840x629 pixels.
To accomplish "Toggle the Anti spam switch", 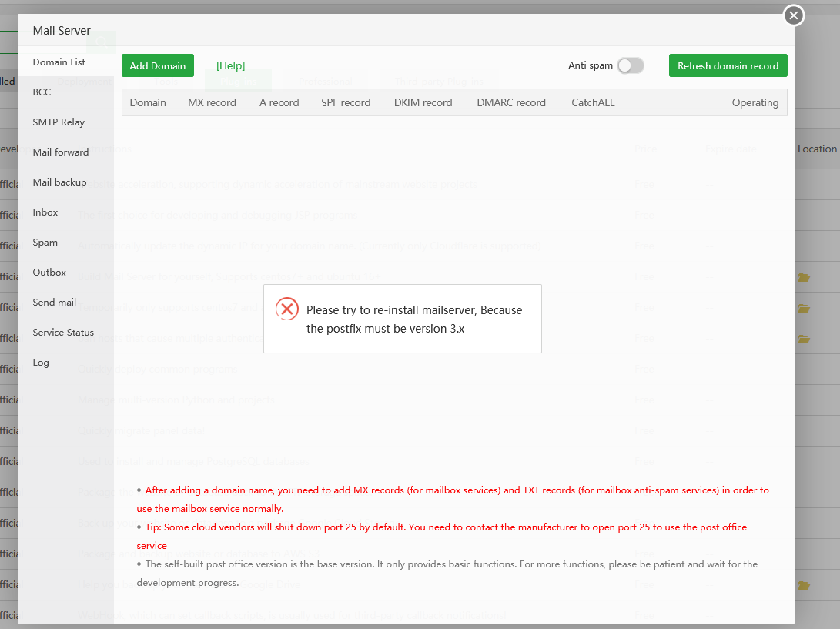I will click(x=630, y=65).
